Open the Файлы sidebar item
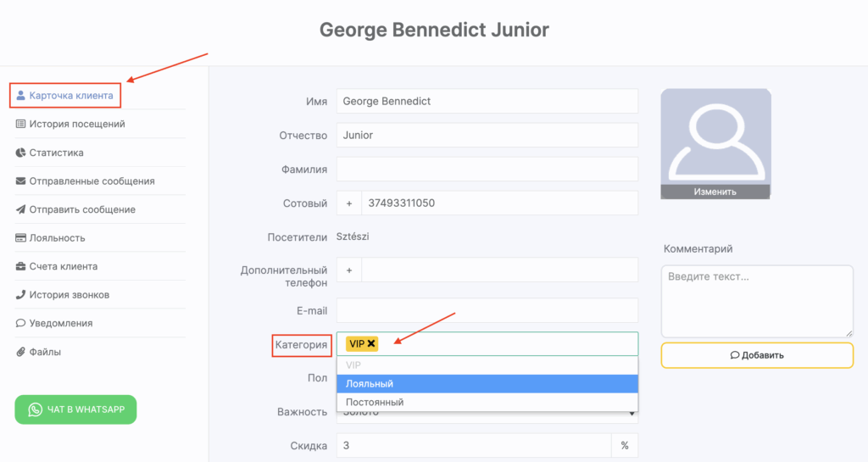The height and width of the screenshot is (462, 868). coord(45,352)
